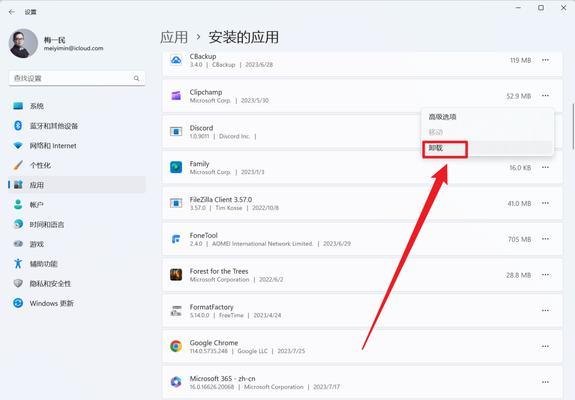The image size is (575, 400).
Task: Click the 705 MB size of FoneTool
Action: click(x=520, y=239)
